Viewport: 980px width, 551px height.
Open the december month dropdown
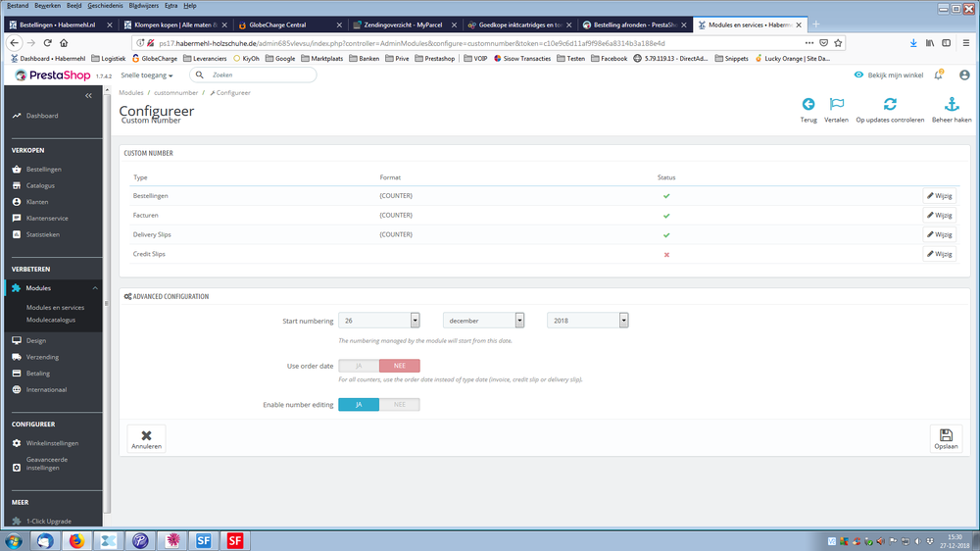click(483, 321)
